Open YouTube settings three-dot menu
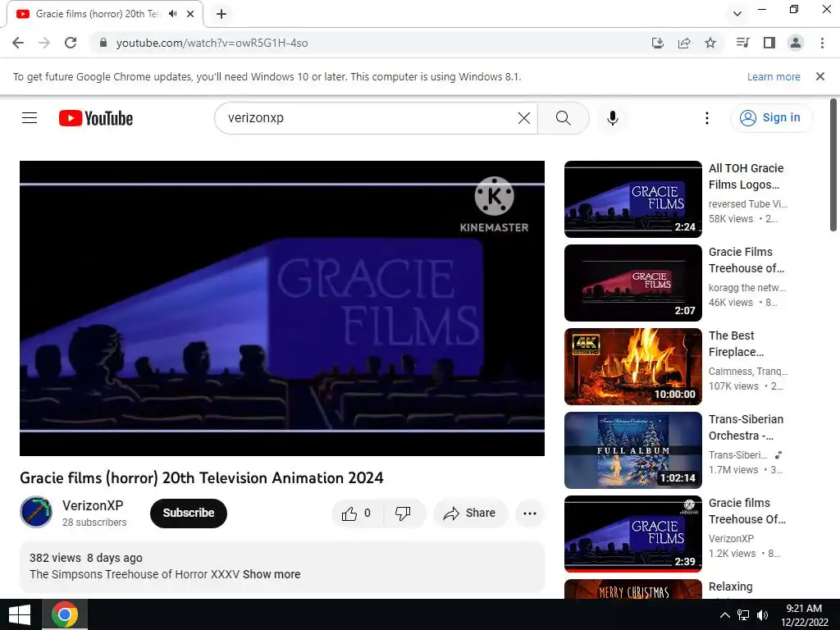 (706, 118)
